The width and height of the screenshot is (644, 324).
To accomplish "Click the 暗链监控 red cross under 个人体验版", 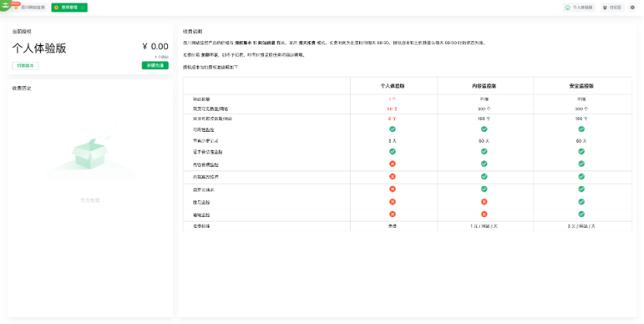I will point(392,214).
